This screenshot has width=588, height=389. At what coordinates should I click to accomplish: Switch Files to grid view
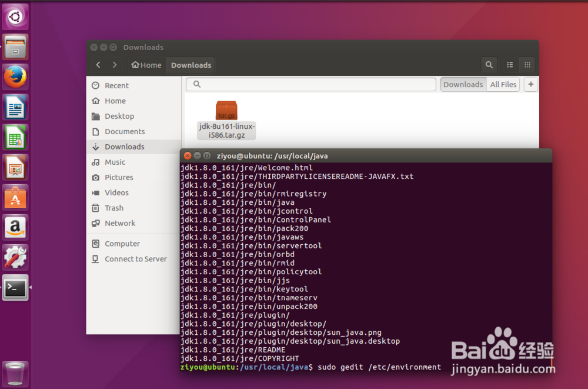pos(527,65)
